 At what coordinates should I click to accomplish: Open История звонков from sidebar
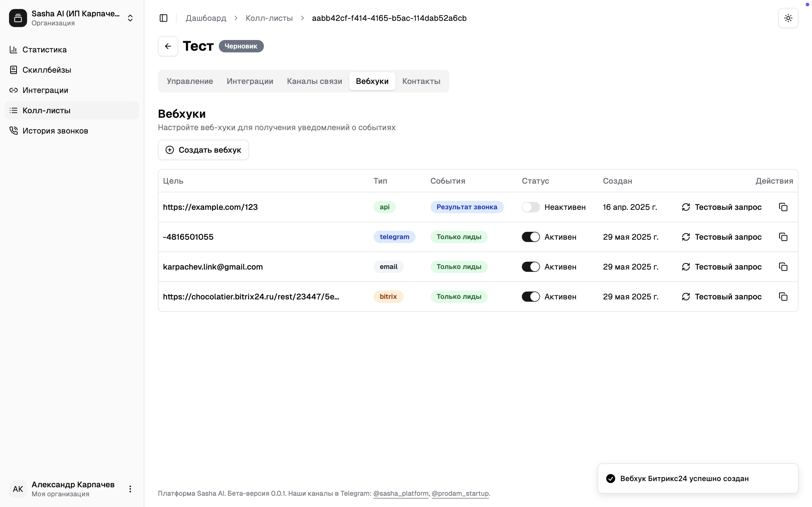pos(55,131)
